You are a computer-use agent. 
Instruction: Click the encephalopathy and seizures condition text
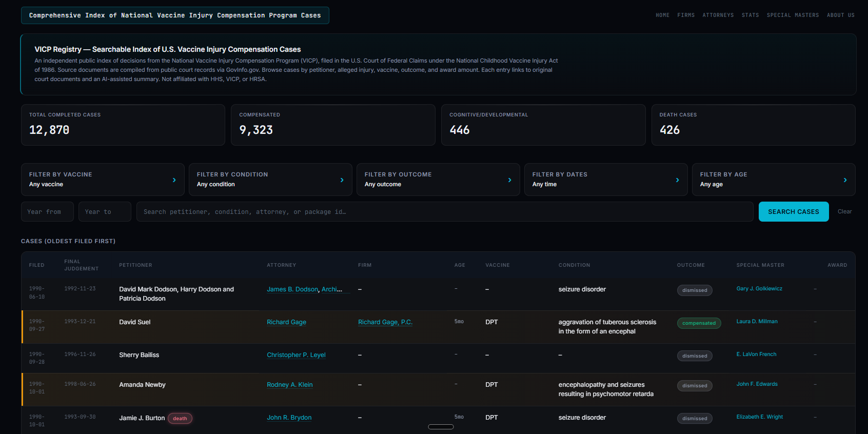(606, 389)
